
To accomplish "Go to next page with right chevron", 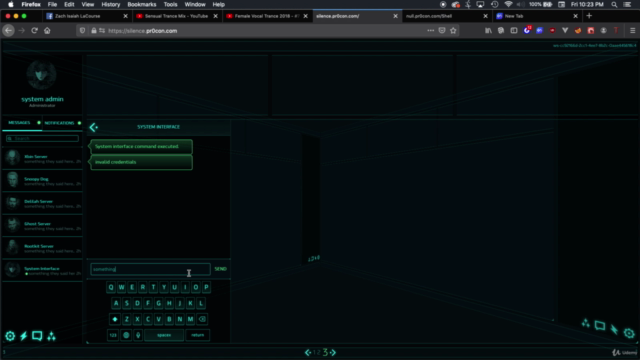I will 333,352.
